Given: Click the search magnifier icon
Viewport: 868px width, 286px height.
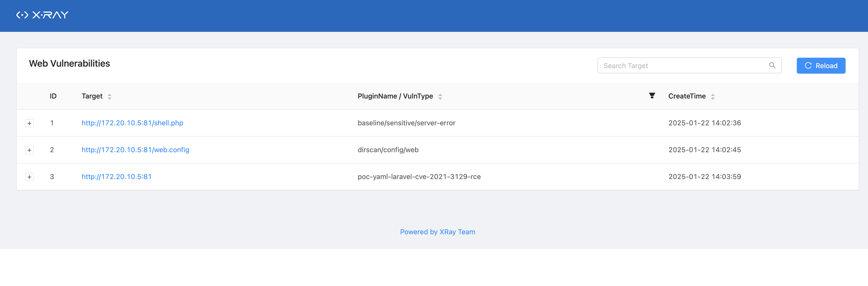Looking at the screenshot, I should 772,65.
